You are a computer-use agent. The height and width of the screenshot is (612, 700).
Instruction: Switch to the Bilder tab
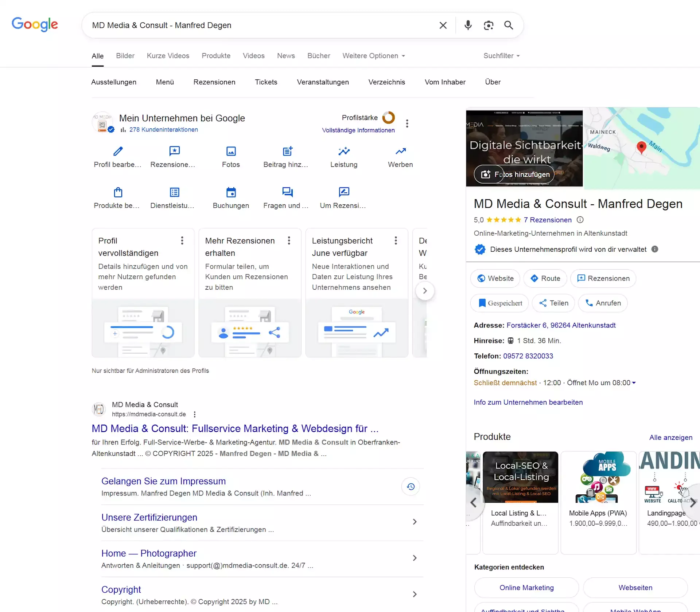click(x=125, y=56)
